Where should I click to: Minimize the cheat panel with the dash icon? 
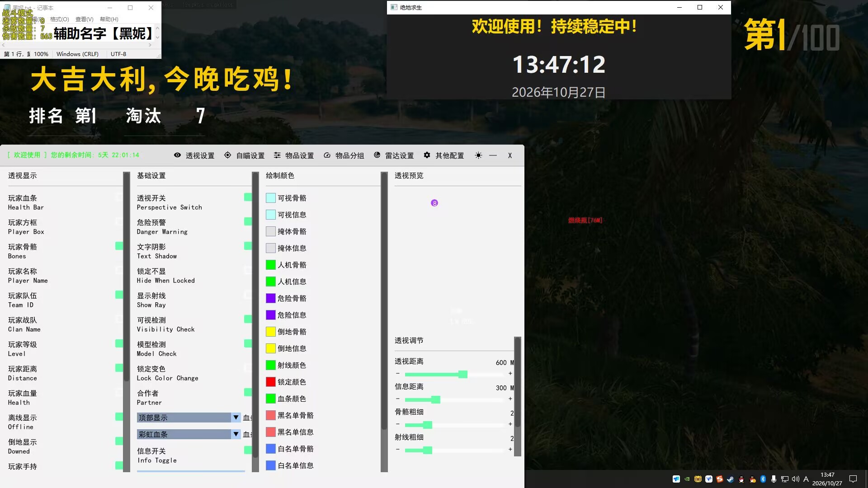pos(493,155)
